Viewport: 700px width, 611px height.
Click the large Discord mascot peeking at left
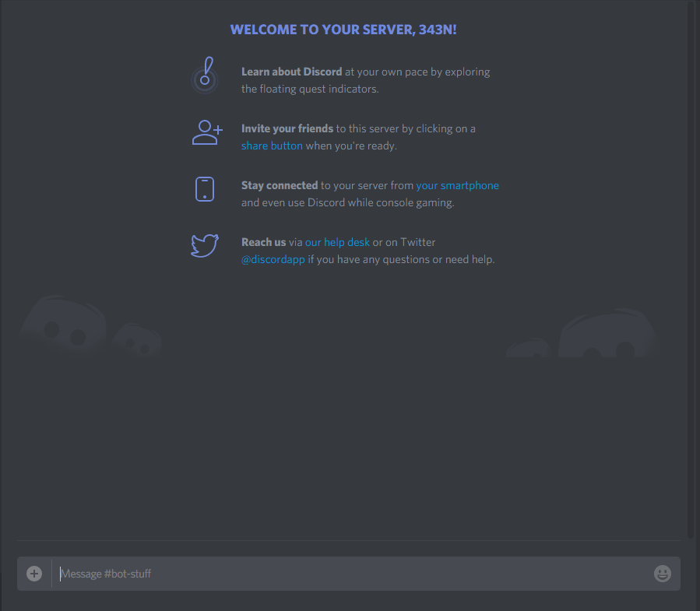pos(62,325)
